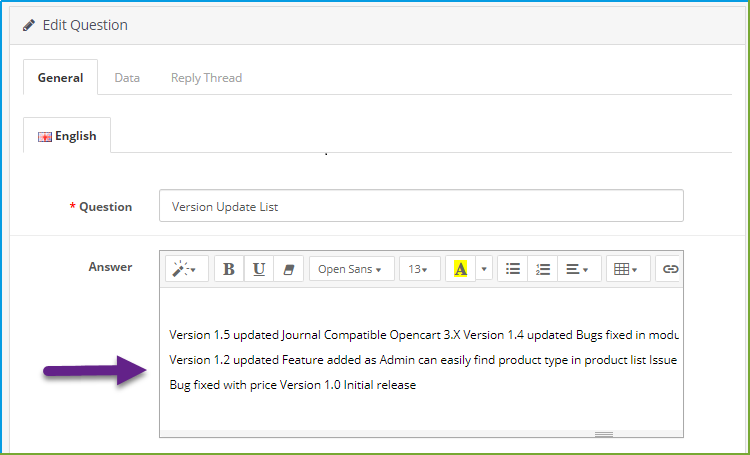750x455 pixels.
Task: Open the paragraph alignment dropdown
Action: (579, 269)
